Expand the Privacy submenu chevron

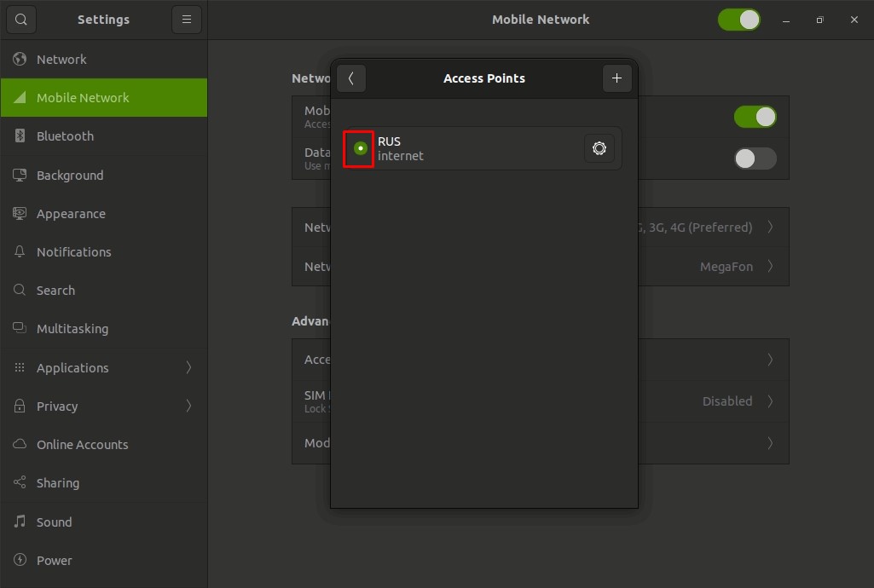(x=188, y=406)
